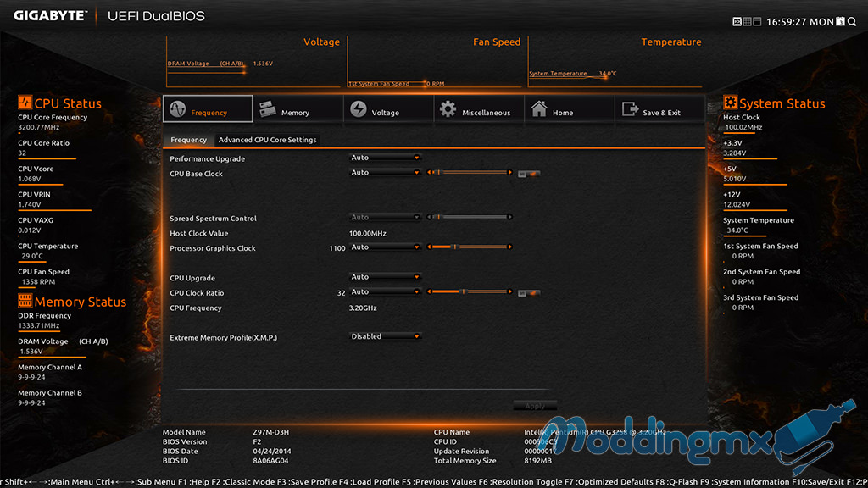Screen dimensions: 868x488
Task: Click right arrow of CPU Clock Ratio slider
Action: (x=509, y=291)
